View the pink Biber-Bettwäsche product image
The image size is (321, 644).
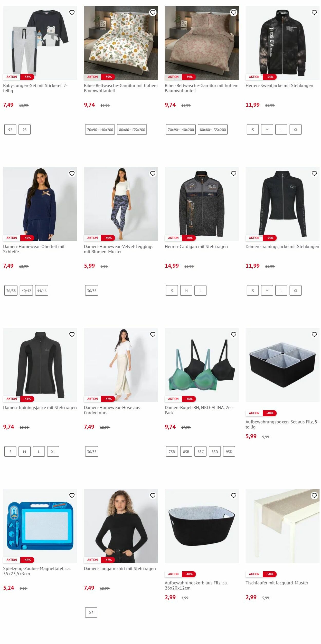[202, 43]
